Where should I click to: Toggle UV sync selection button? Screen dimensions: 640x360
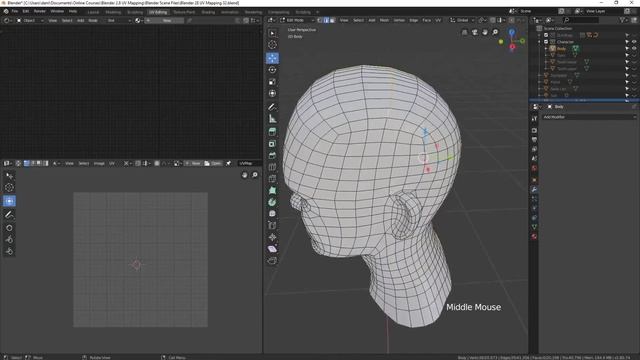tap(18, 163)
